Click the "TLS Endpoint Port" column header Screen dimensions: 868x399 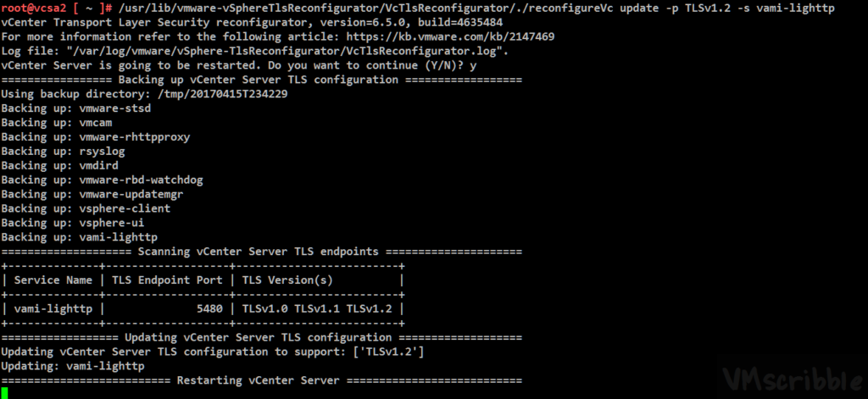pos(166,280)
